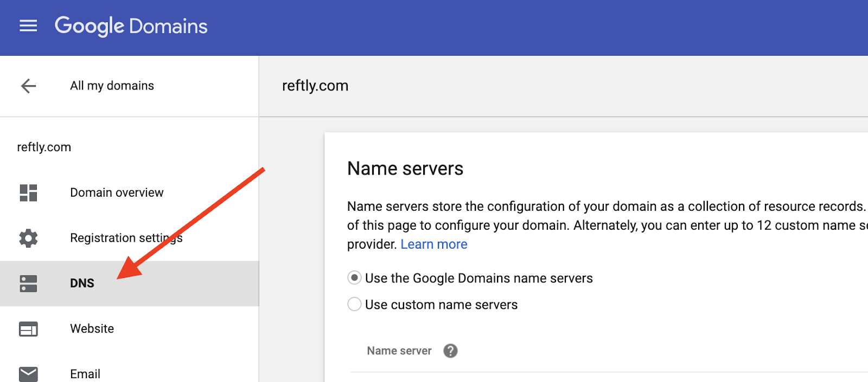Screen dimensions: 868x382
Task: Go to All my domains
Action: tap(112, 86)
